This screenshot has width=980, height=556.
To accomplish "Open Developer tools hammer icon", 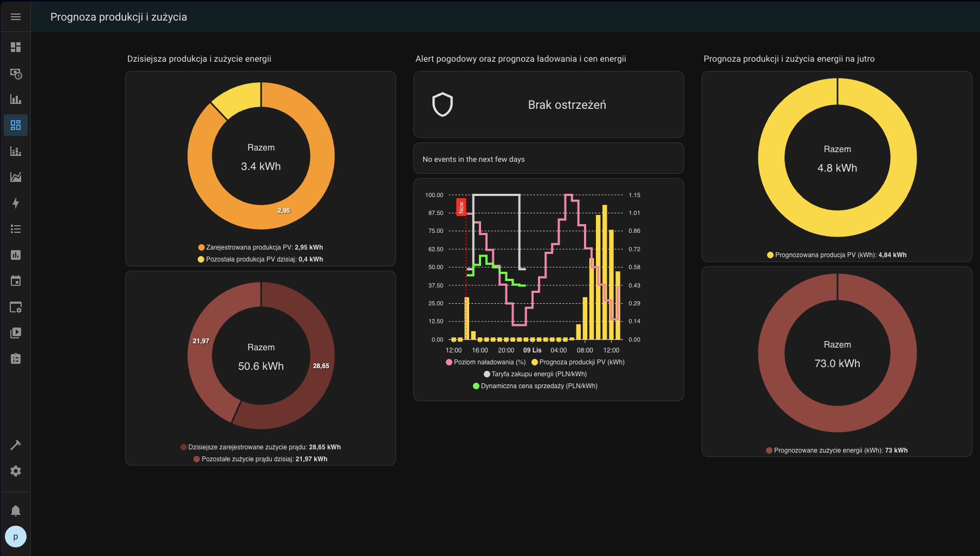I will coord(16,445).
